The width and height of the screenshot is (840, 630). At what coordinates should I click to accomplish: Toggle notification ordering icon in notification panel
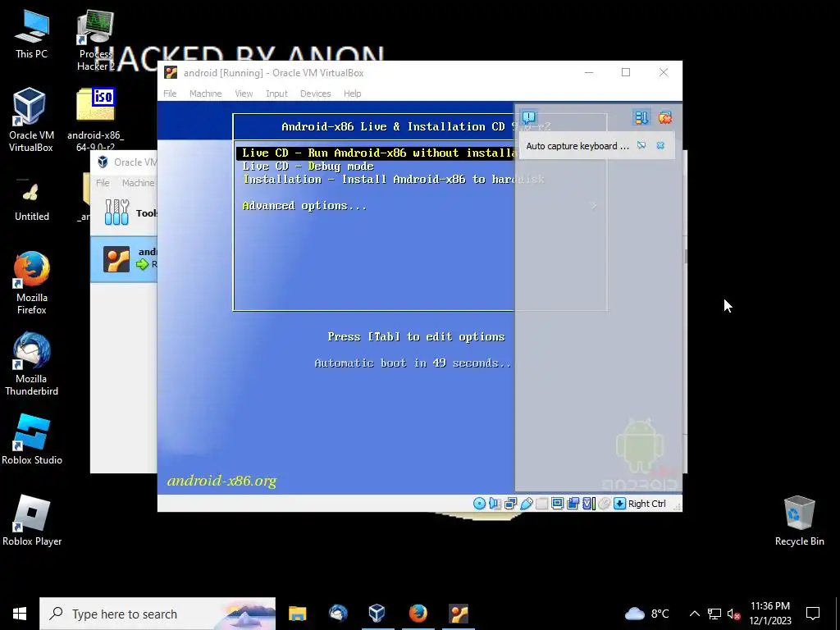pos(641,117)
